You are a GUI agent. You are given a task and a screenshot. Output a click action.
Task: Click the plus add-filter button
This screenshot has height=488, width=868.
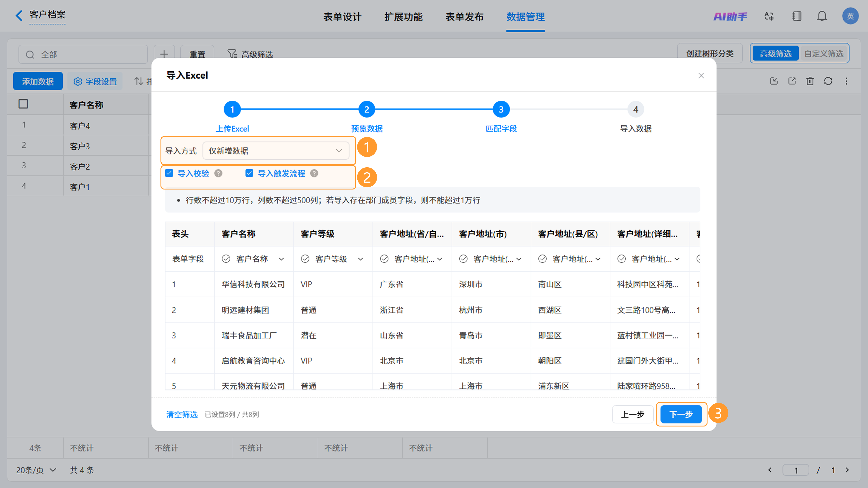point(164,54)
